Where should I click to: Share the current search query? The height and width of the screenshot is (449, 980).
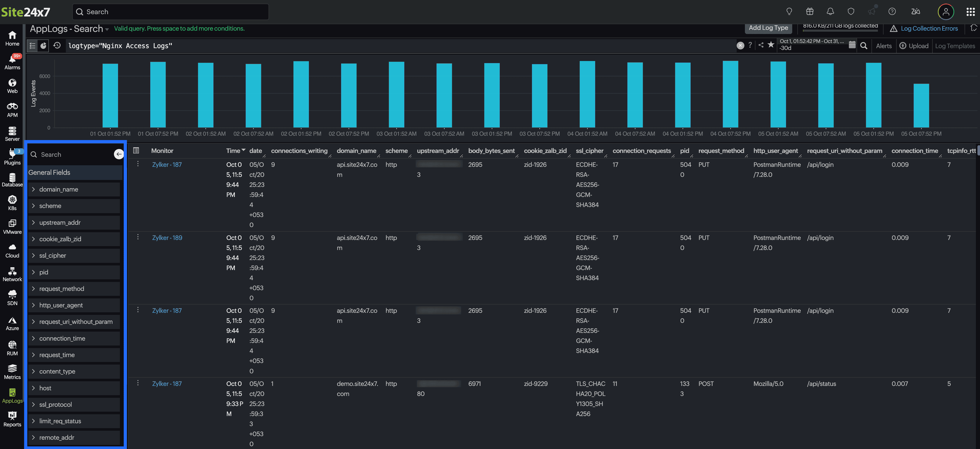tap(761, 45)
